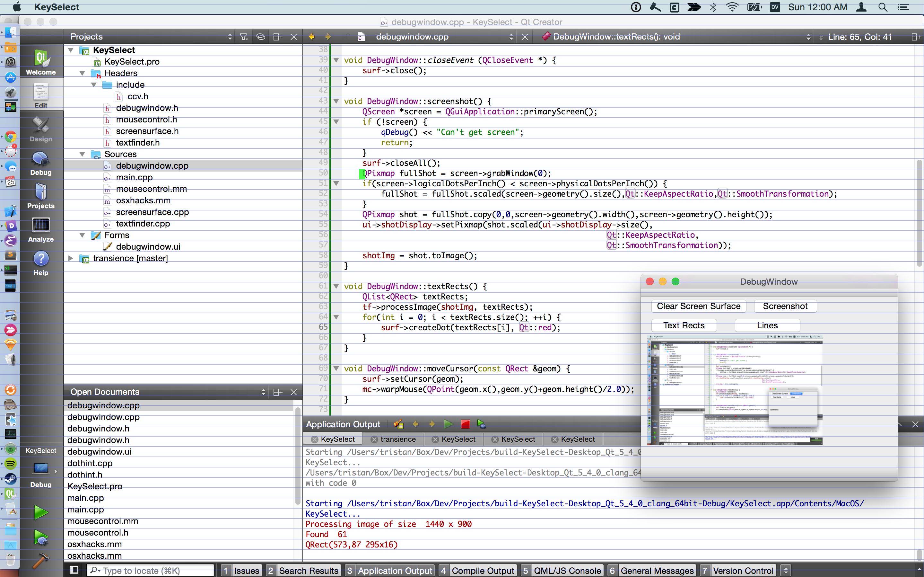The width and height of the screenshot is (924, 577).
Task: Collapse the Headers folder
Action: point(83,73)
